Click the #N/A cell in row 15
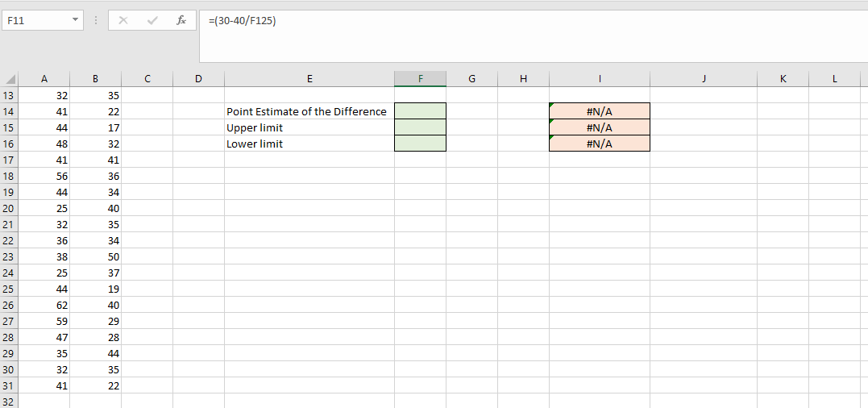Image resolution: width=868 pixels, height=408 pixels. tap(600, 127)
